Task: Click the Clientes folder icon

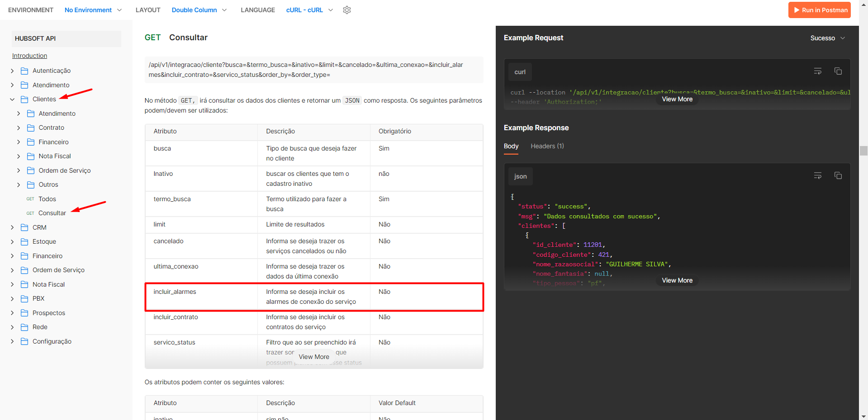Action: tap(24, 99)
